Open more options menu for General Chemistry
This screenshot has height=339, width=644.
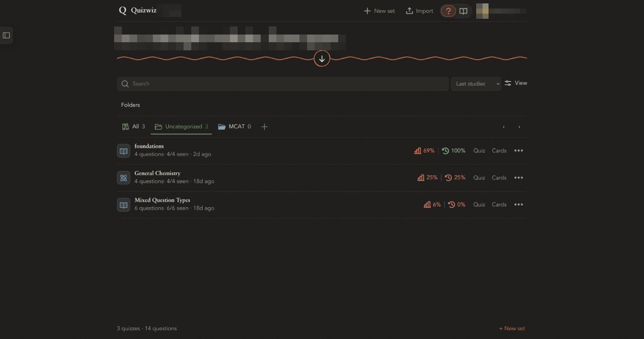(518, 178)
